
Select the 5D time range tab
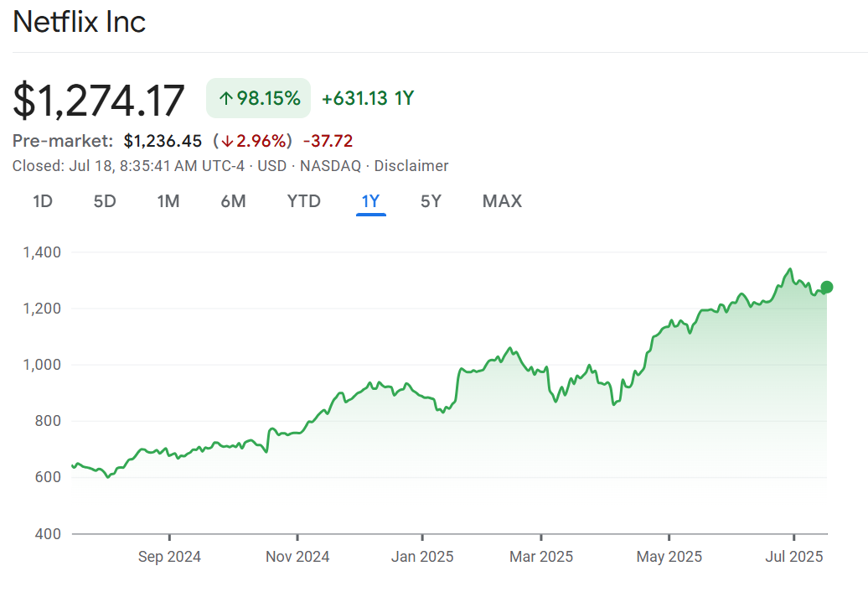(105, 201)
